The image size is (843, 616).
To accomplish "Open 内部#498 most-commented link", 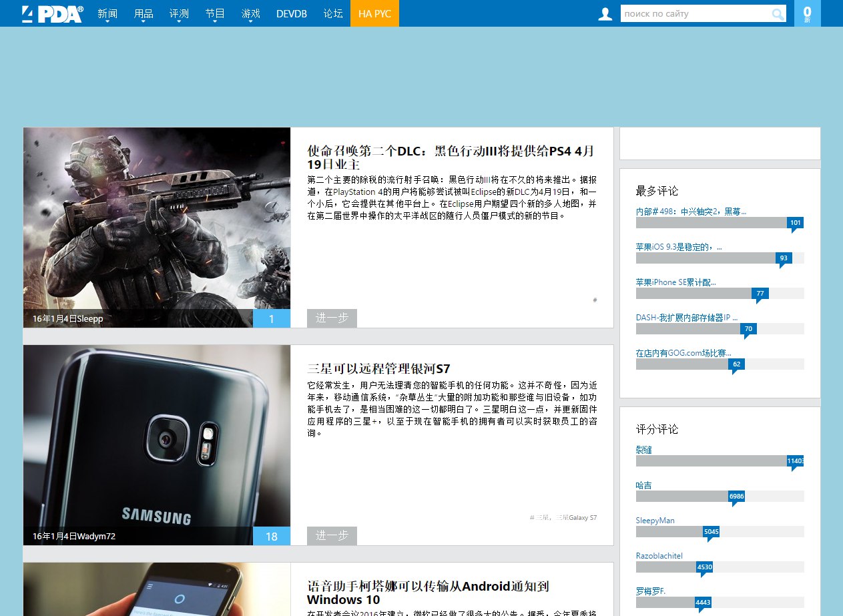I will pos(691,212).
